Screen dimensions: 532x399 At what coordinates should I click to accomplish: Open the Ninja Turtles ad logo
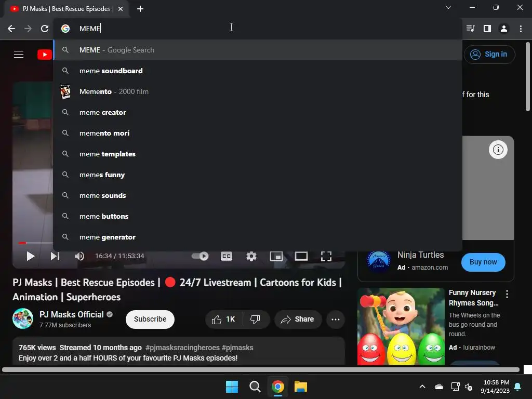pos(378,261)
